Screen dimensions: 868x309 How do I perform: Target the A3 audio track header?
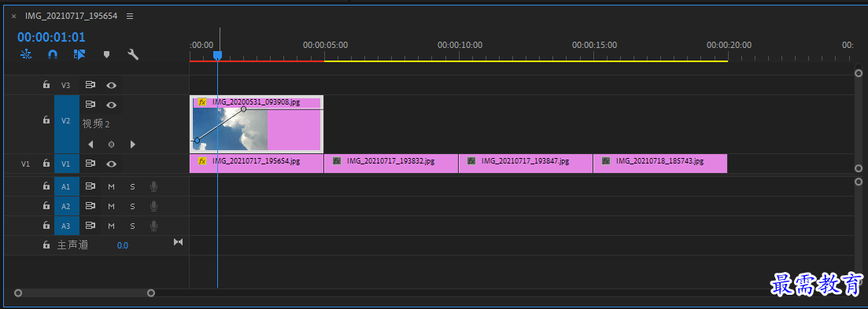point(66,226)
